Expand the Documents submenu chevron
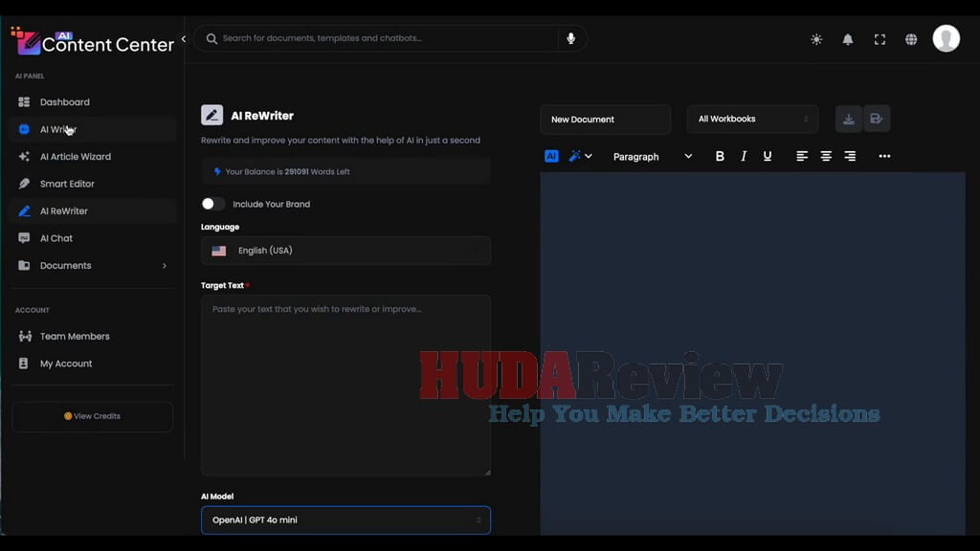Screen dimensions: 980x551 (165, 266)
